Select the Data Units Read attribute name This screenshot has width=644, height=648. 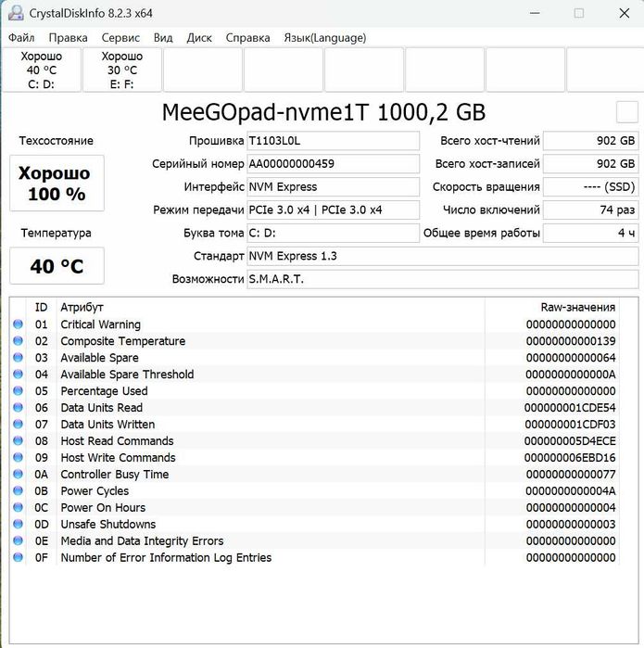point(101,408)
